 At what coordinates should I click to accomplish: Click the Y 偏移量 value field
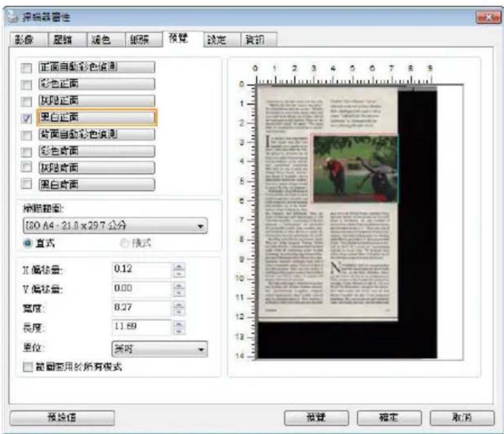pos(142,288)
